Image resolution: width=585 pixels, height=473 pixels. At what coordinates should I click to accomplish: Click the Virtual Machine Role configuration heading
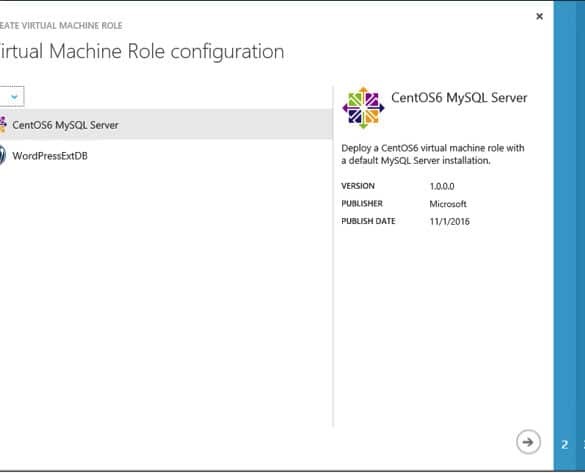pos(142,51)
